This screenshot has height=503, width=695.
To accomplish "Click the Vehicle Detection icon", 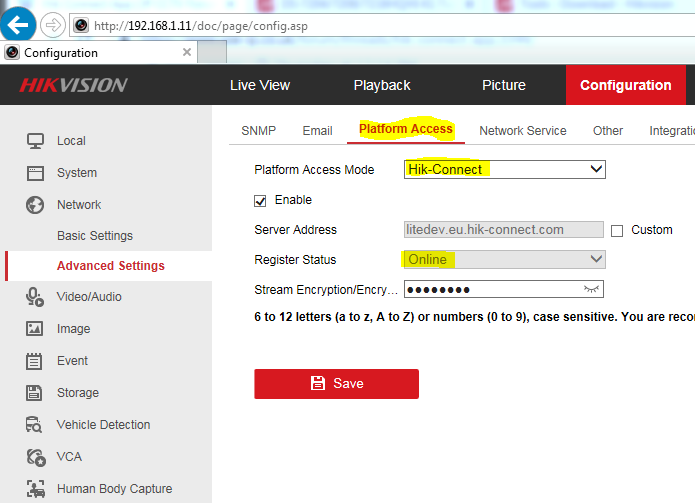I will (35, 425).
